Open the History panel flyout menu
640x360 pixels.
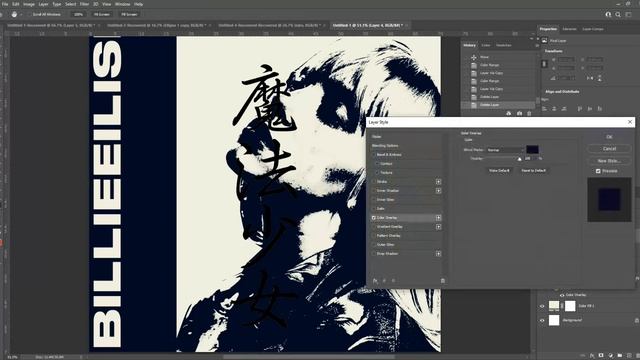pos(537,45)
